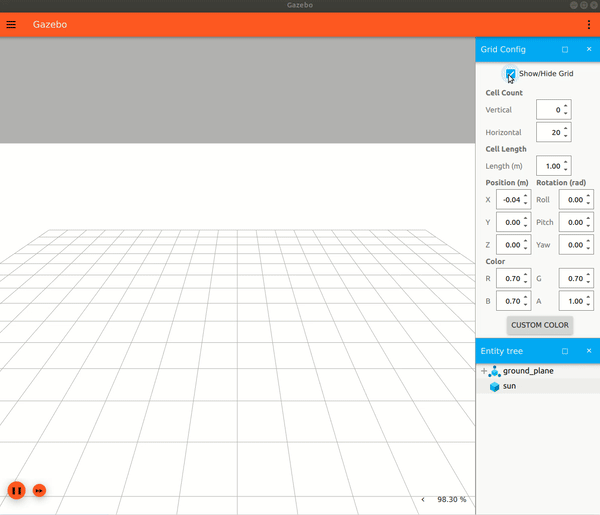Click the Entity tree panel title

pos(501,351)
